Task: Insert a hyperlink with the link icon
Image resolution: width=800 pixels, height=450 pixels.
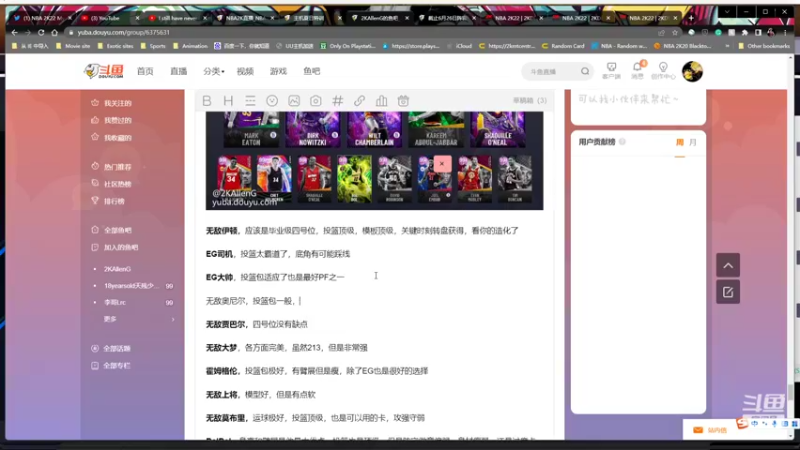Action: click(360, 101)
